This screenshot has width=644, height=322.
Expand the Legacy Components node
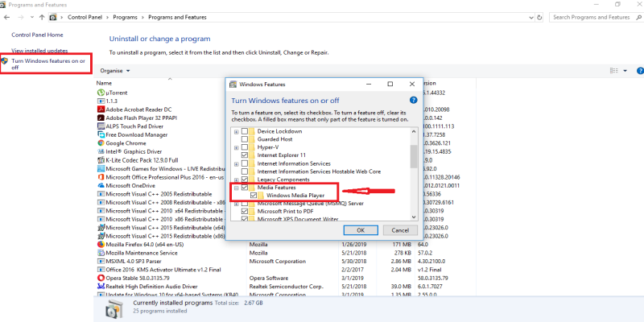[236, 180]
